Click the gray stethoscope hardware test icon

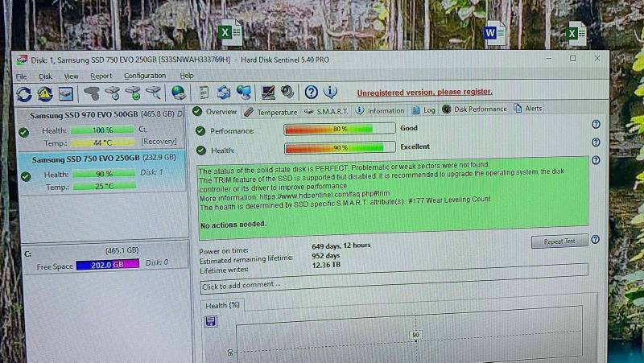tap(92, 93)
